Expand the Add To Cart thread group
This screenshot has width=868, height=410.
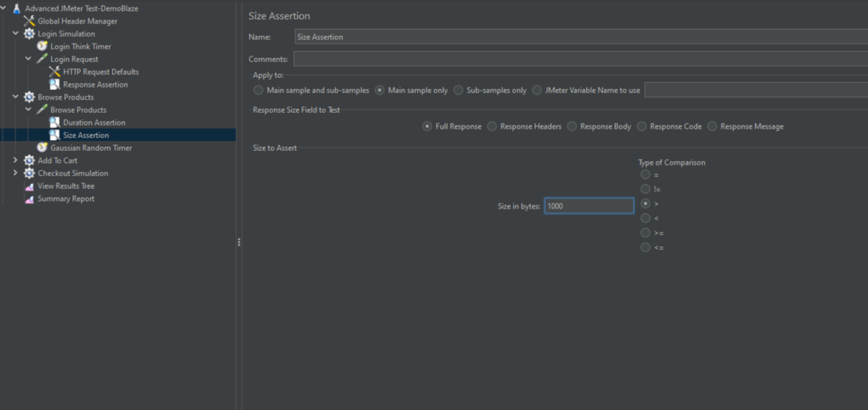click(x=15, y=160)
